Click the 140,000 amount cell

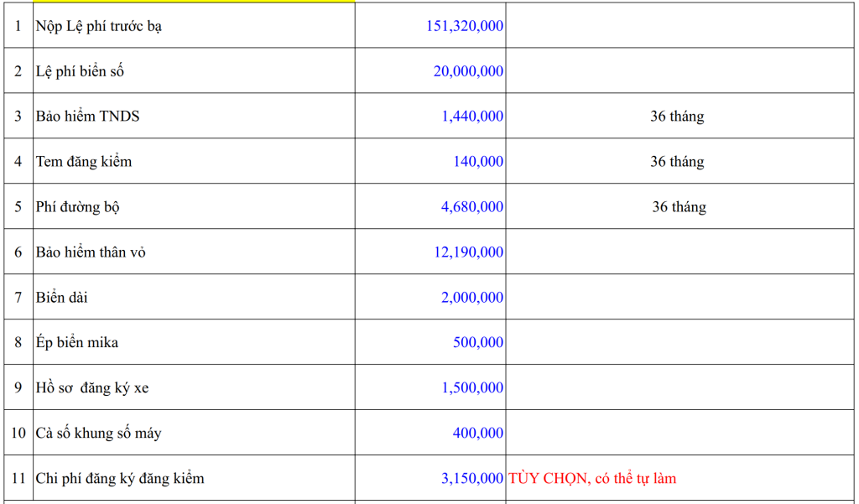(478, 162)
